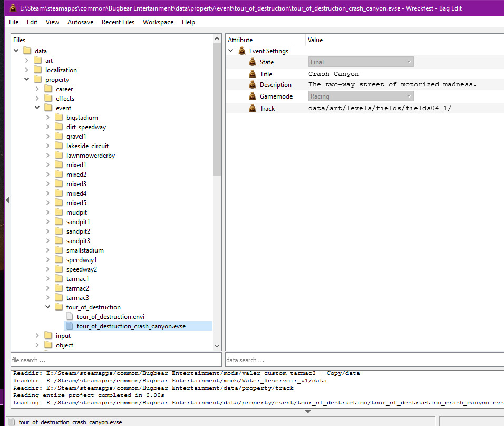The image size is (504, 426).
Task: Click the career folder icon
Action: point(48,89)
